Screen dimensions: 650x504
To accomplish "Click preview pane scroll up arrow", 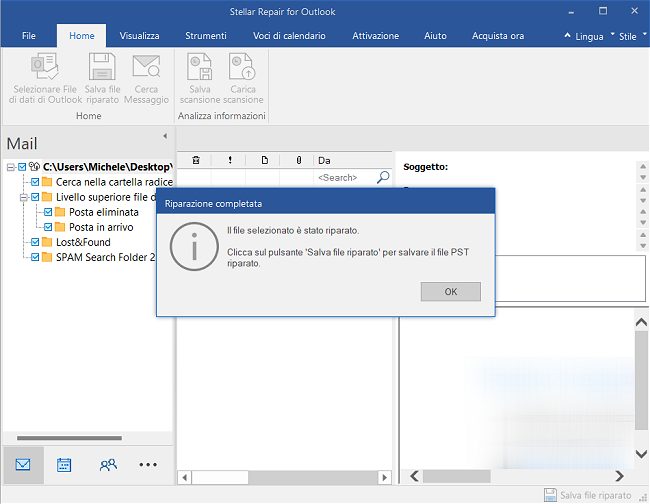I will point(641,322).
